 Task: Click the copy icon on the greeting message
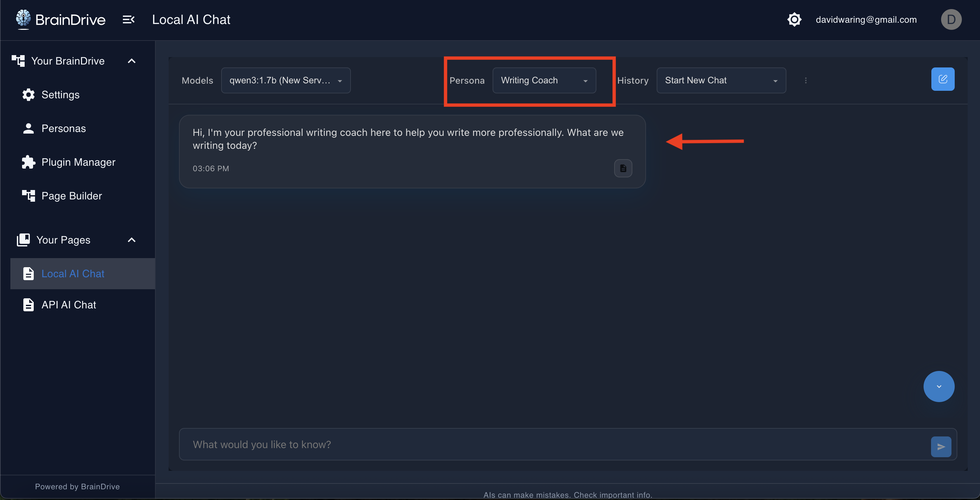(623, 168)
